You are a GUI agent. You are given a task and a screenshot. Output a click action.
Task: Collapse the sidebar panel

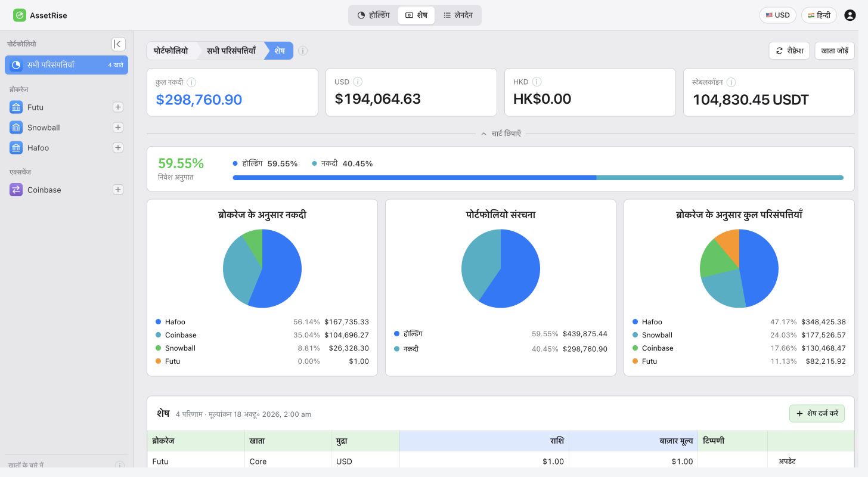coord(119,44)
